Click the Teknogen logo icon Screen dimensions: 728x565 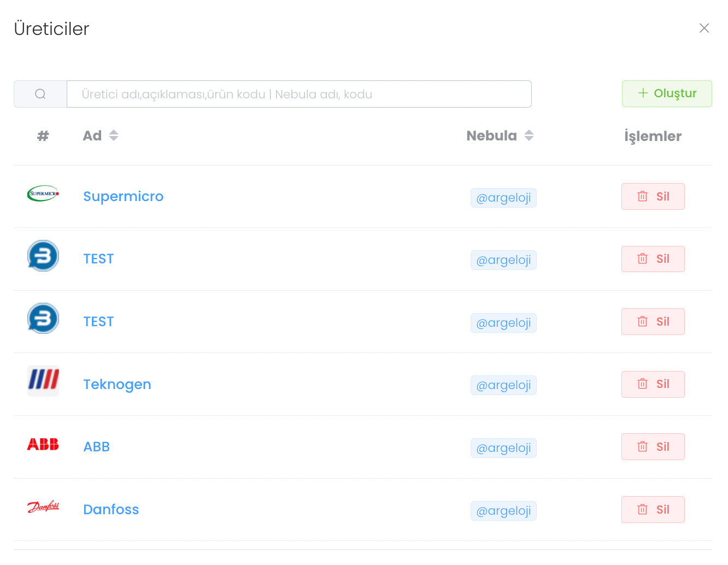(43, 380)
